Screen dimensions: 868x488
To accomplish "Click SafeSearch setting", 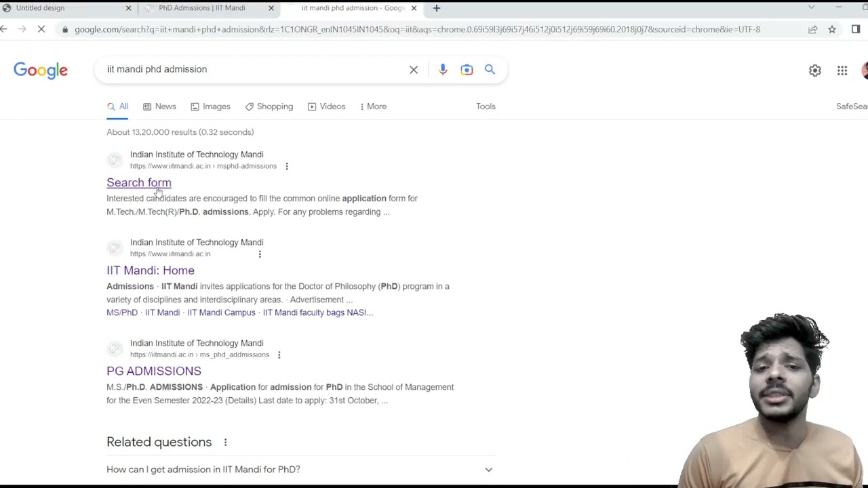I will [x=852, y=106].
